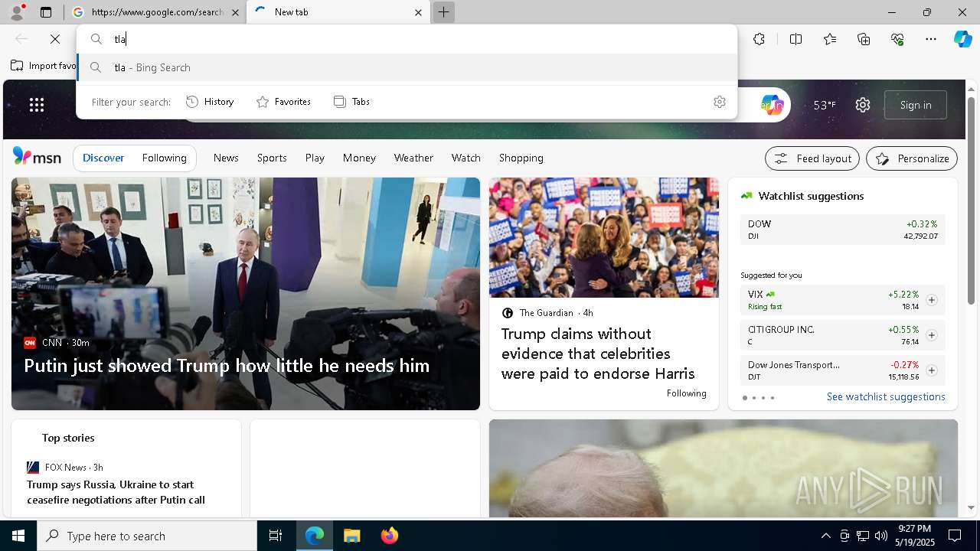980x551 pixels.
Task: Select the New tab tab
Action: pyautogui.click(x=338, y=12)
